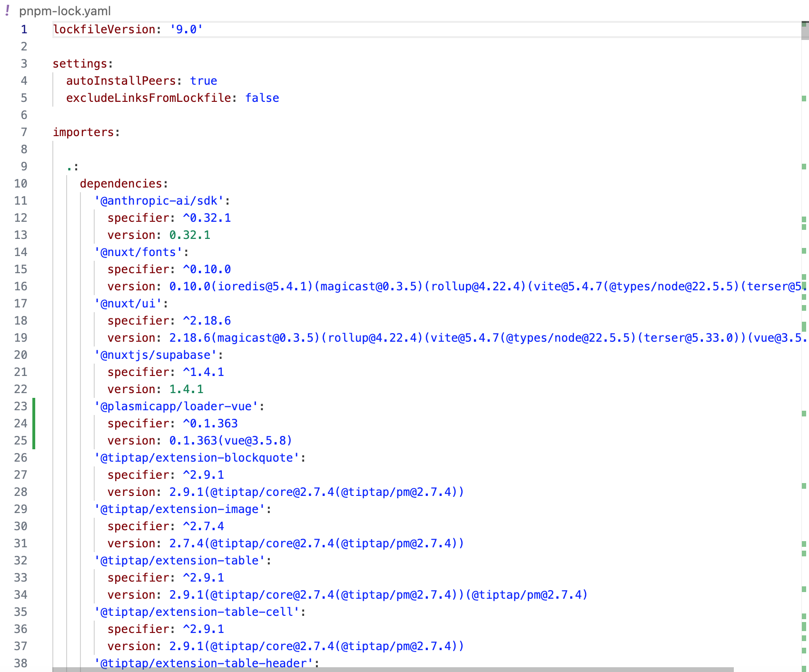Click the settings key on line 3
The height and width of the screenshot is (672, 809).
coord(80,64)
